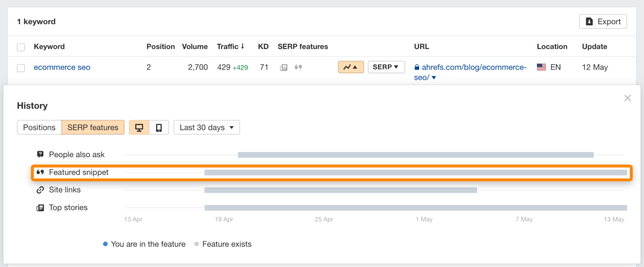Click the Top stories icon in SERP features column
The image size is (644, 267).
[x=284, y=67]
